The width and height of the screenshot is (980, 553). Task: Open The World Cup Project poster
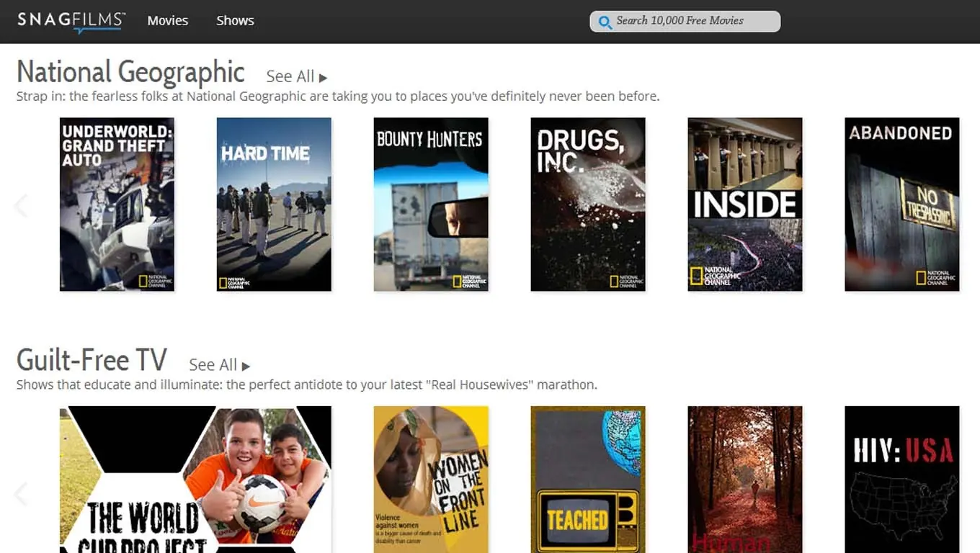coord(195,480)
